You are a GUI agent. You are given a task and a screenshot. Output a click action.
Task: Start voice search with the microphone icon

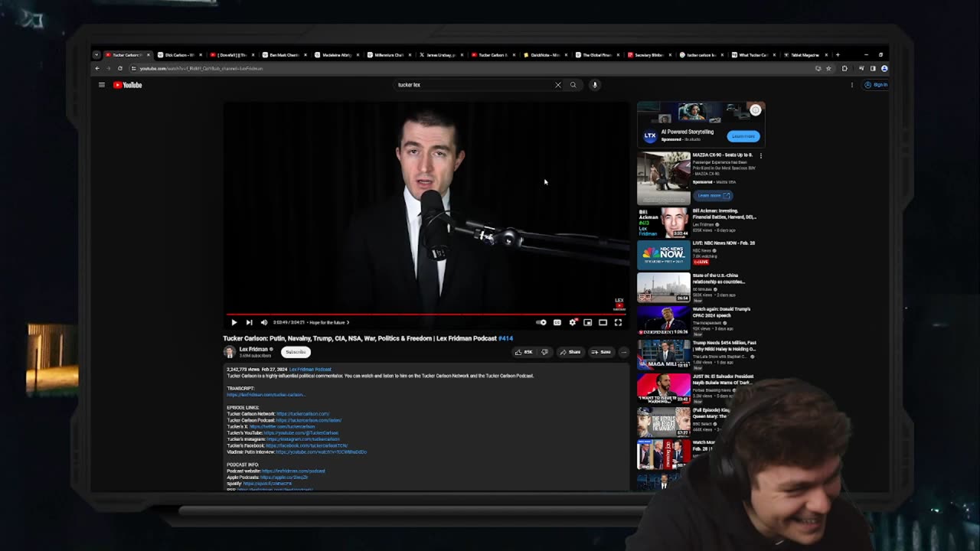[594, 85]
